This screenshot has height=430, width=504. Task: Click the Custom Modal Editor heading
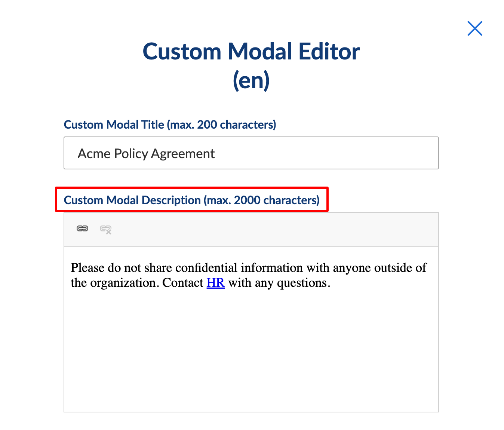click(251, 51)
